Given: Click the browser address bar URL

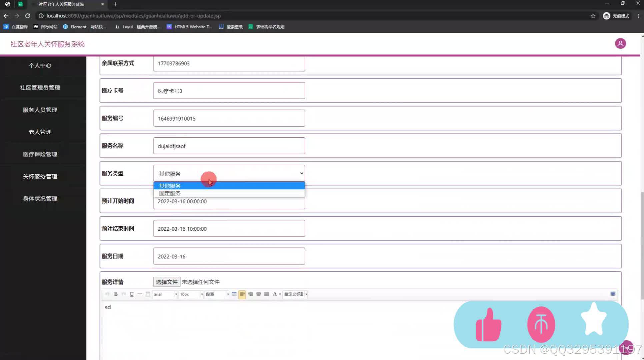Looking at the screenshot, I should click(133, 16).
